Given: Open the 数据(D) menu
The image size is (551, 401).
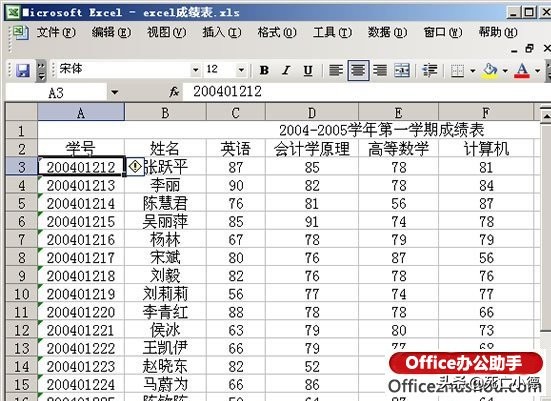Looking at the screenshot, I should (387, 32).
